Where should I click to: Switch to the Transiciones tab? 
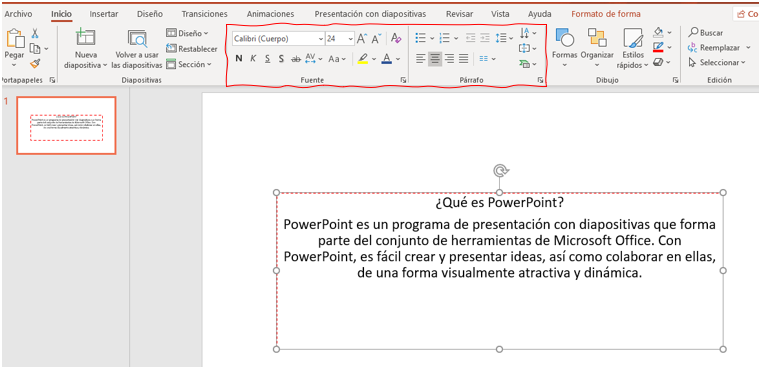pyautogui.click(x=205, y=14)
